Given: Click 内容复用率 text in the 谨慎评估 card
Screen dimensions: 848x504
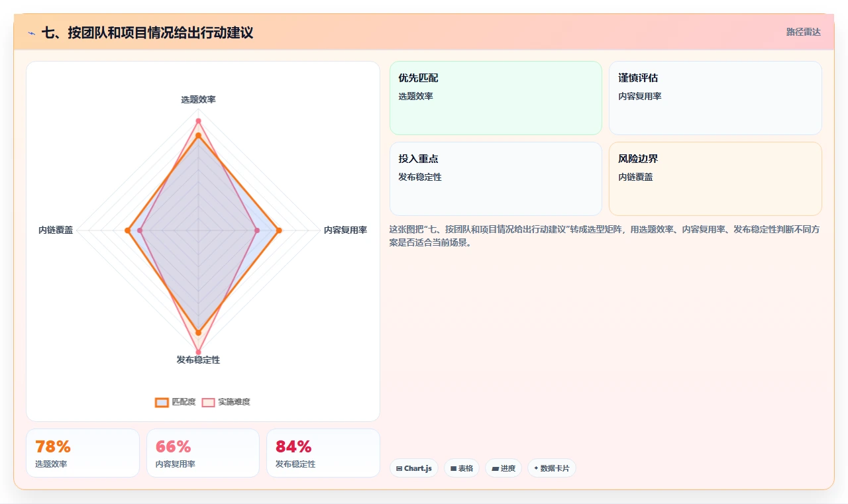Looking at the screenshot, I should (x=640, y=96).
